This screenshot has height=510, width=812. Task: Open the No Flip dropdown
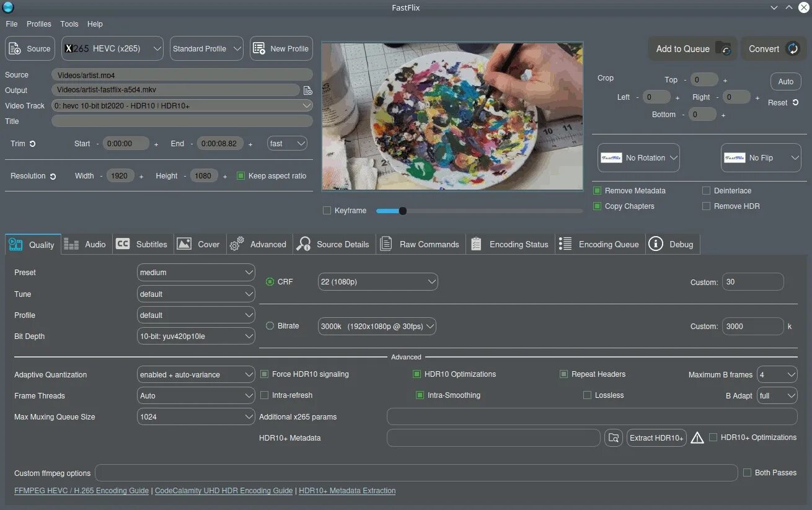(761, 158)
